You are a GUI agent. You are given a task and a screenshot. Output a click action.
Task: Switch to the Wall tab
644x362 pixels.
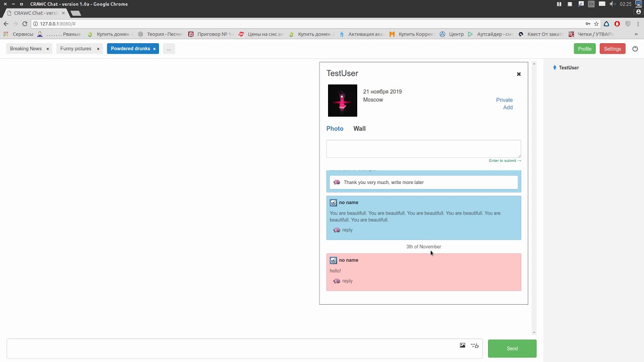click(359, 129)
